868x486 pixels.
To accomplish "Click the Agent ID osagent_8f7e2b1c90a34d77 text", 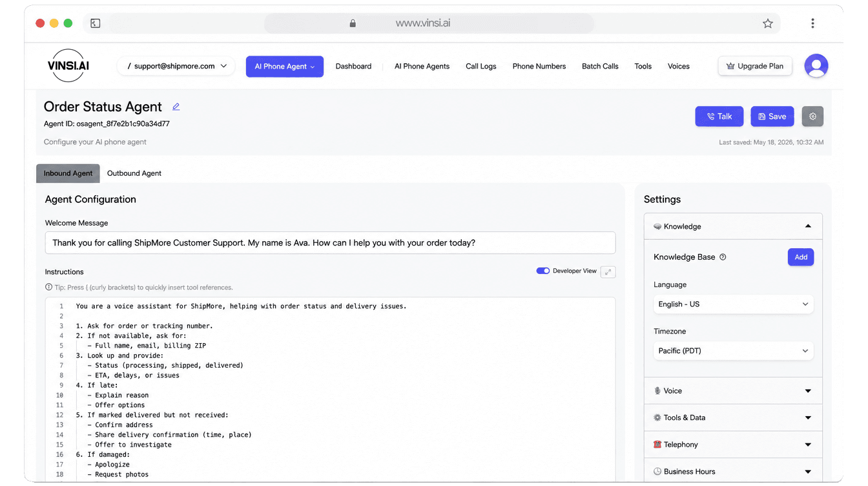I will pos(107,123).
